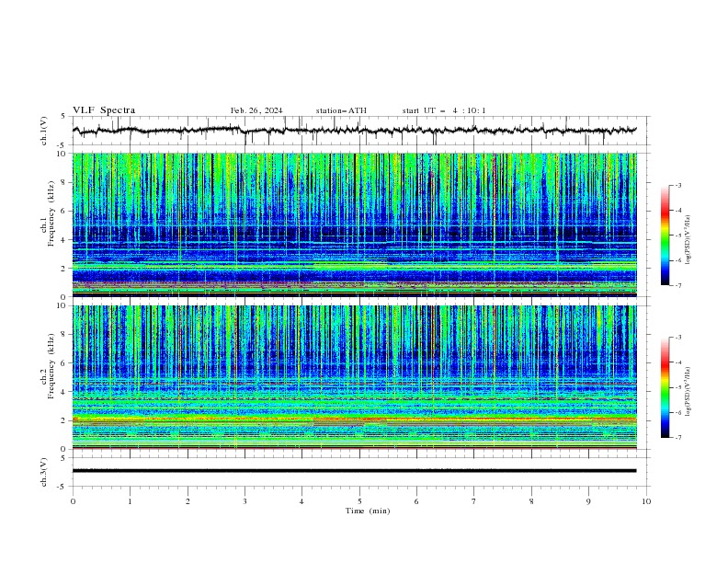Click inside the ch.1 spectrogram panel
The width and height of the screenshot is (728, 563).
click(355, 224)
